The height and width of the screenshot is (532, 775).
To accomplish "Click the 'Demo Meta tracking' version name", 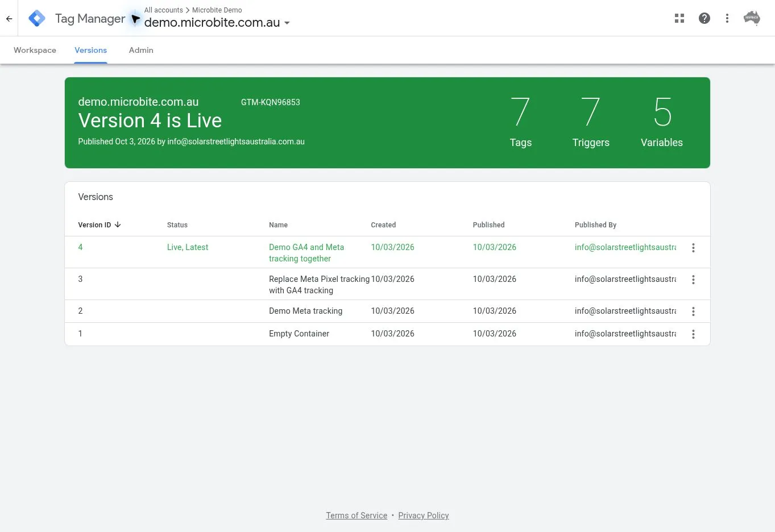I will tap(306, 311).
